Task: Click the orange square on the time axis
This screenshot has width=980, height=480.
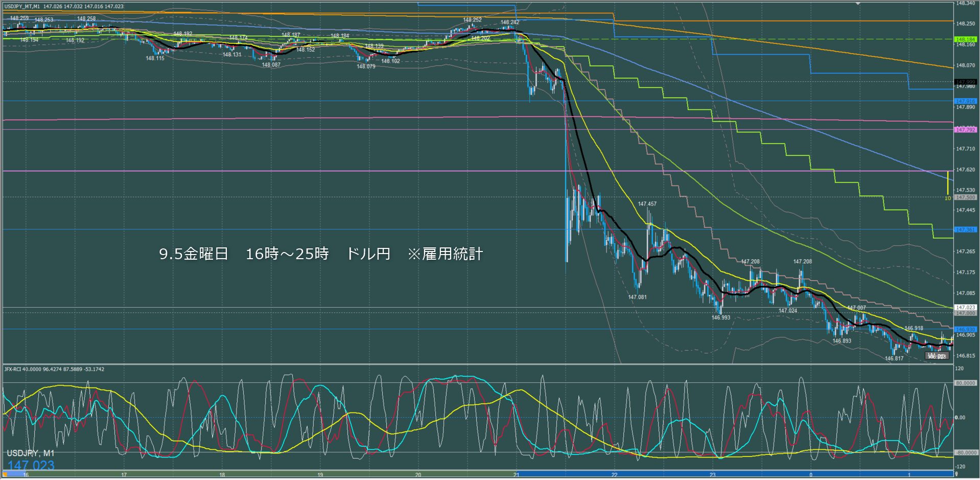Action: point(5,474)
